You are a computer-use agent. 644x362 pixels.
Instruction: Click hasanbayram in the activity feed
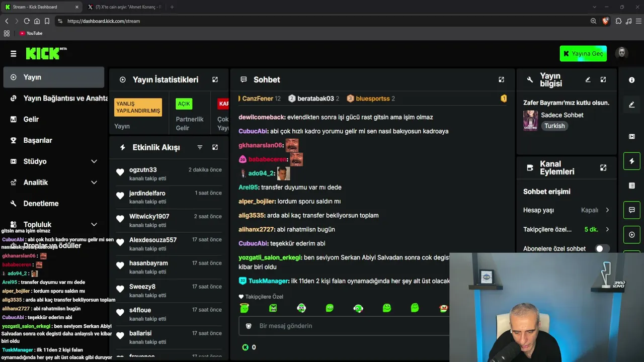(148, 263)
